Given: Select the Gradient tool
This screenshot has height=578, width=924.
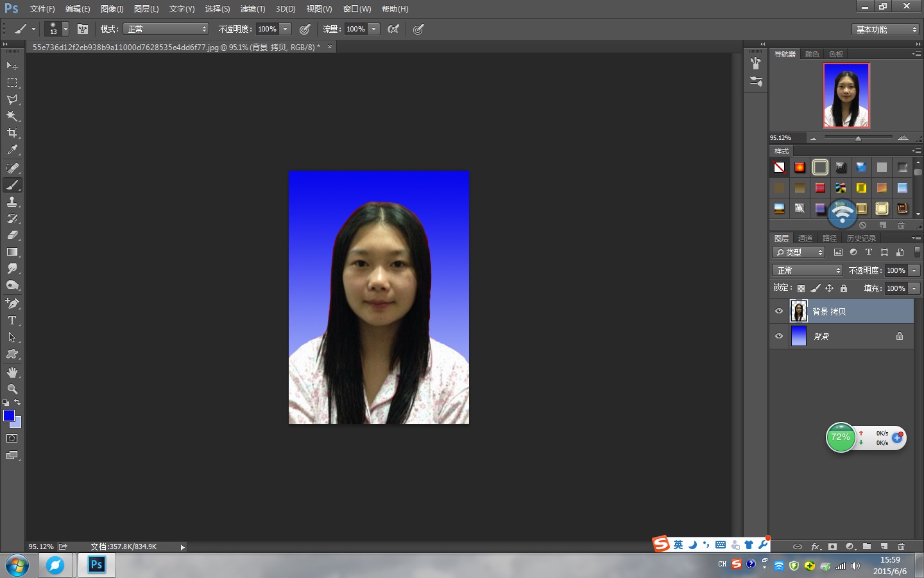Looking at the screenshot, I should click(12, 252).
